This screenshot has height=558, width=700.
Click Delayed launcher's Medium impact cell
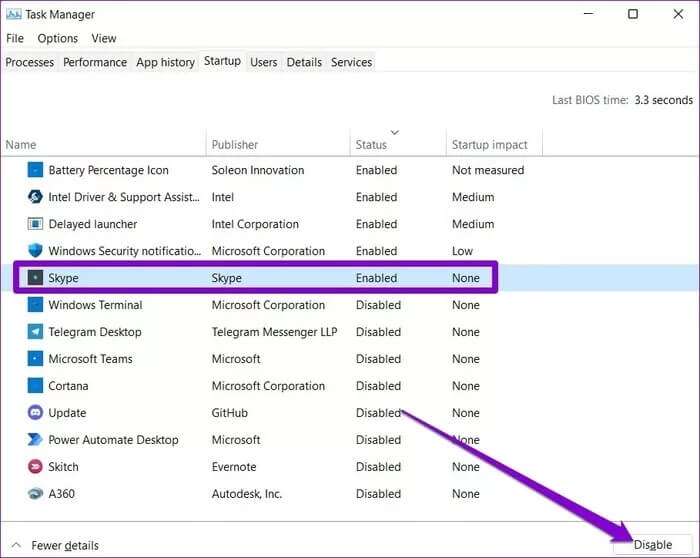pos(473,224)
